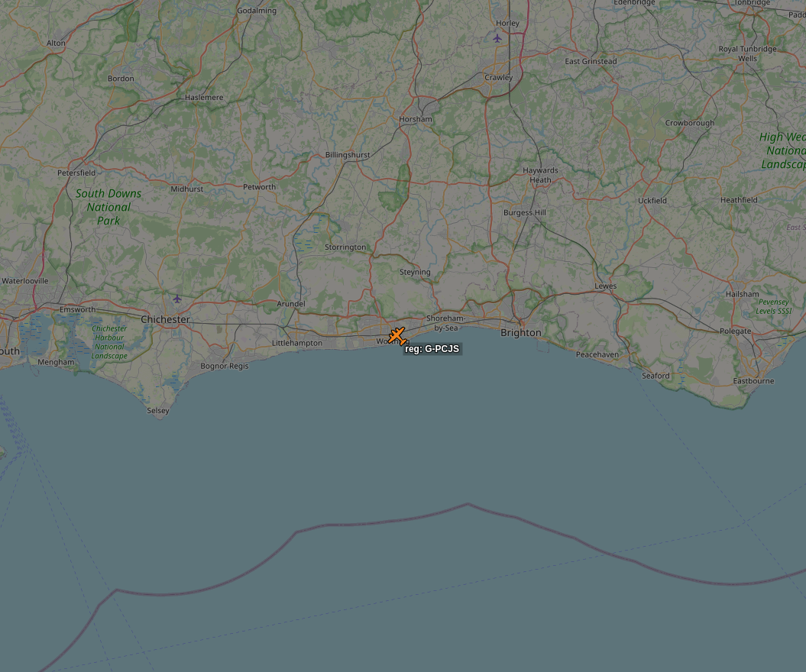Image resolution: width=806 pixels, height=672 pixels.
Task: Click the airport icon north of Chichester
Action: click(x=177, y=299)
